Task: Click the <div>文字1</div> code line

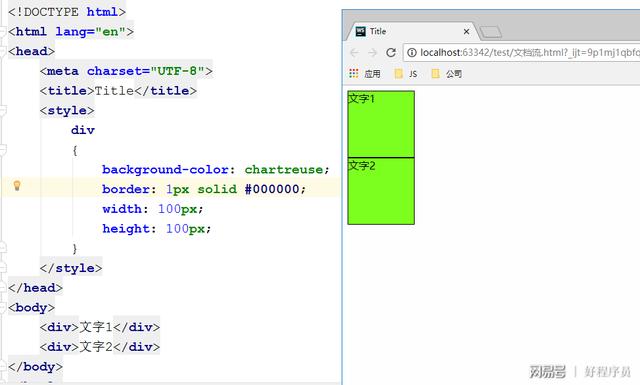Action: point(100,327)
